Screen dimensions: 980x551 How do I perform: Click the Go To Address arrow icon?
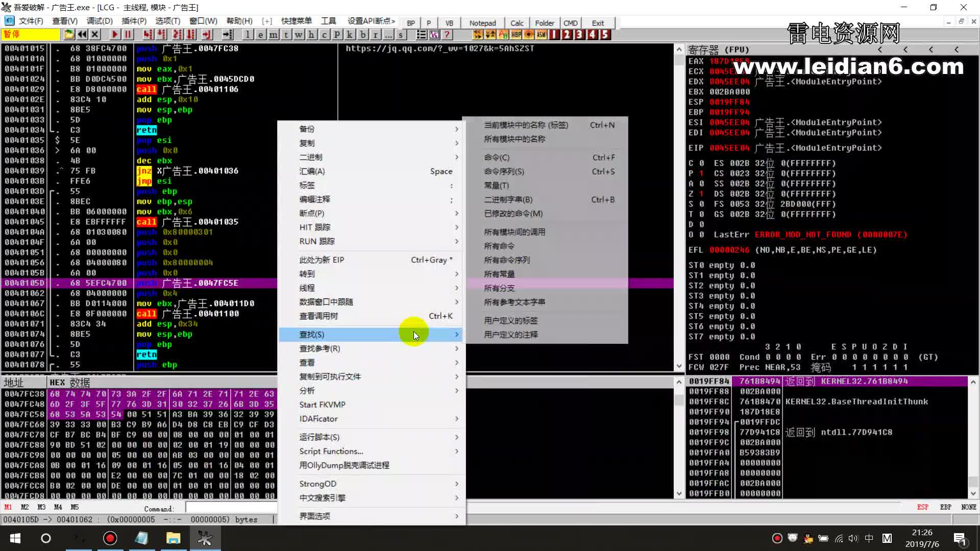[228, 34]
